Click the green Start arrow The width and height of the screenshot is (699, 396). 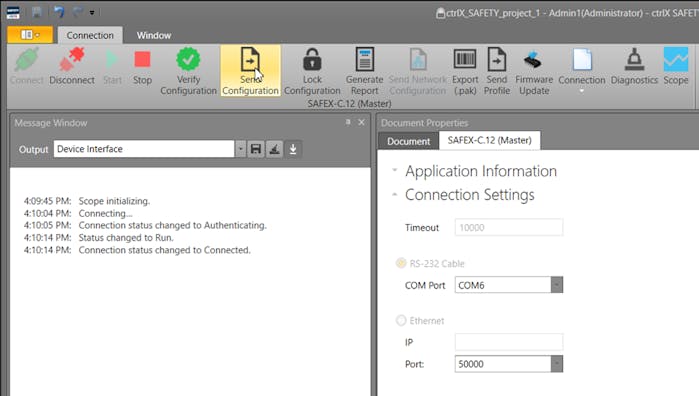112,59
